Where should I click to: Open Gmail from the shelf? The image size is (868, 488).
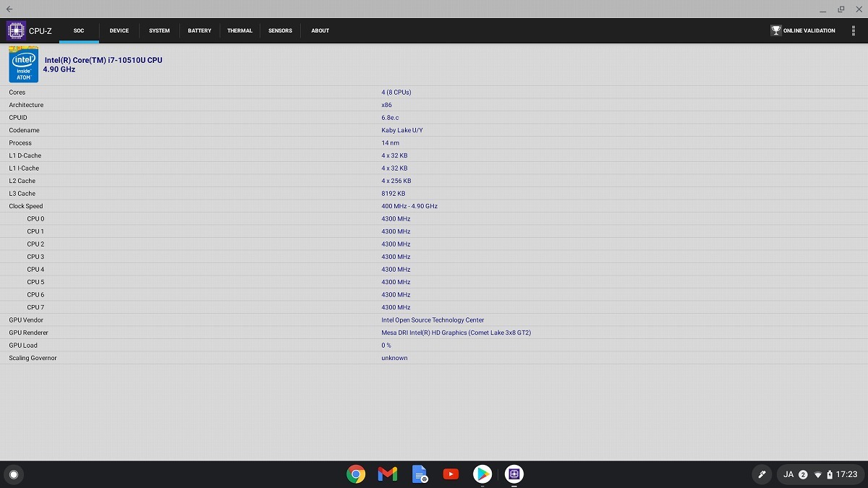pyautogui.click(x=387, y=474)
